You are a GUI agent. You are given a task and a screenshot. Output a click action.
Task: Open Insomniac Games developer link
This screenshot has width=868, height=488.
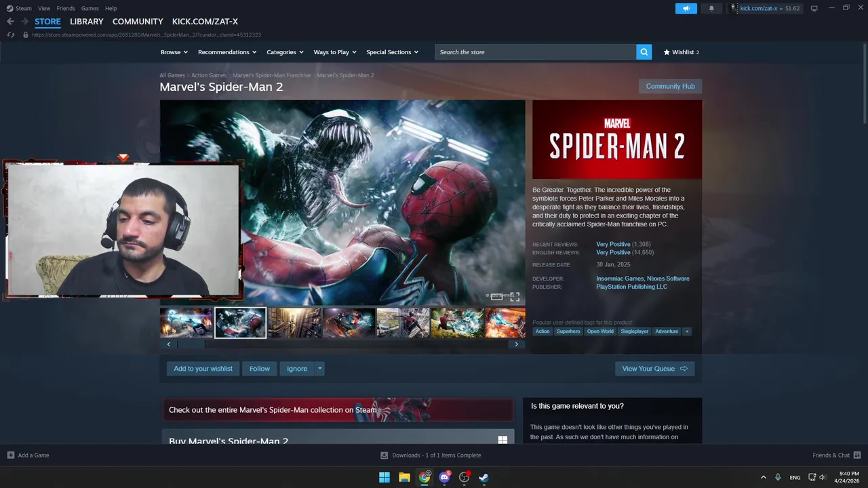pos(620,279)
